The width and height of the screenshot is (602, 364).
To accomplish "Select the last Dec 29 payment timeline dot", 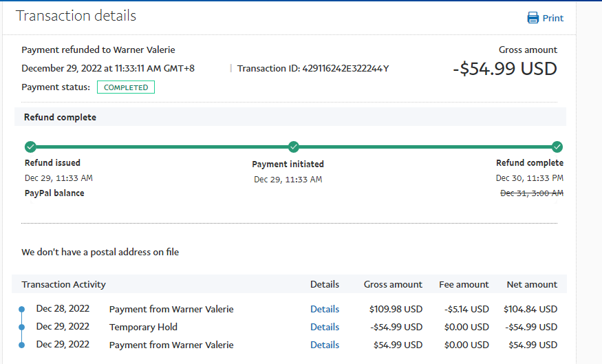I will (21, 345).
